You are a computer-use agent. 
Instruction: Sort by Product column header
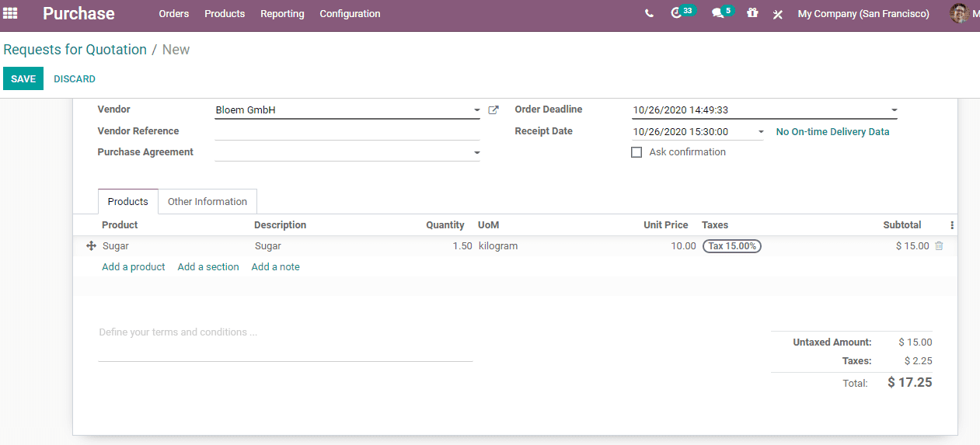coord(120,225)
